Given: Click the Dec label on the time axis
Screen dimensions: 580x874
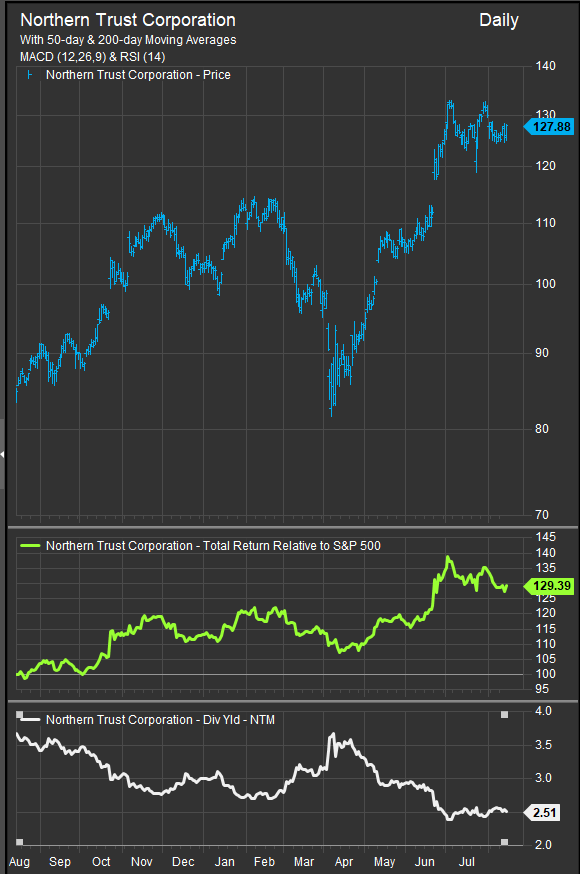Looking at the screenshot, I should 183,862.
